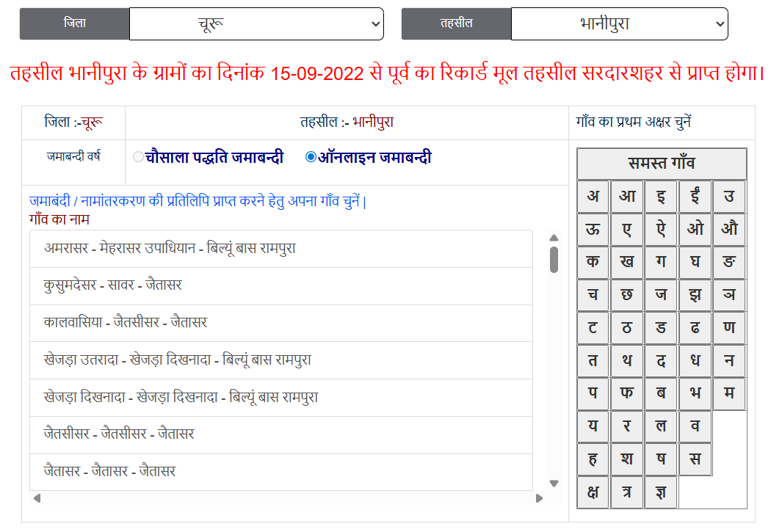
Task: Select letter अ in the alphabet grid
Action: click(x=593, y=196)
